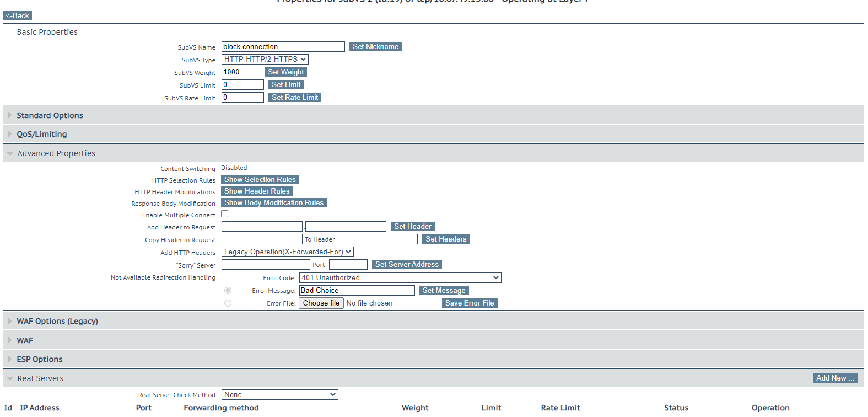Click the SubVS Weight input field
Viewport: 868px width, 417px height.
click(x=241, y=72)
